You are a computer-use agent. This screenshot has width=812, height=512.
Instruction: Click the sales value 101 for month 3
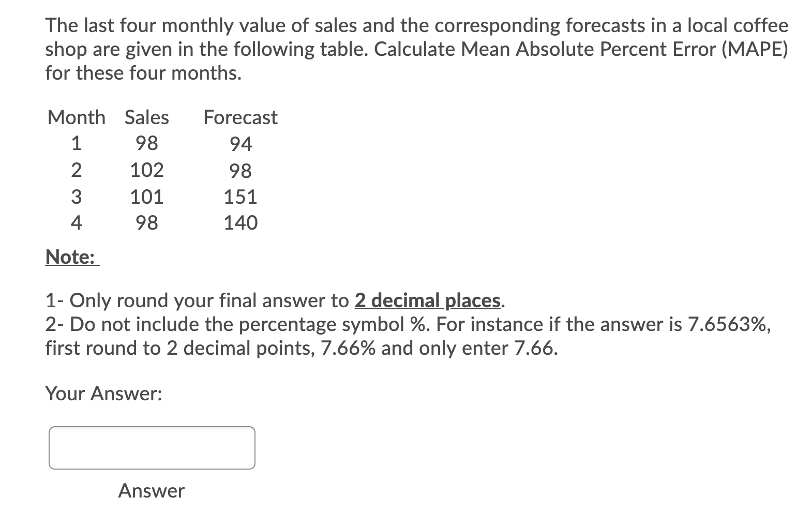pyautogui.click(x=146, y=197)
